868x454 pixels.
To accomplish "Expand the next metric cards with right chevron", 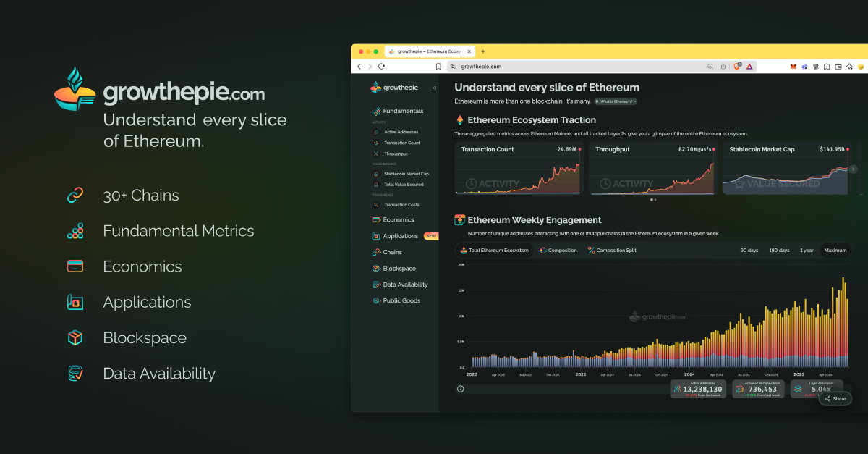I will tap(854, 168).
